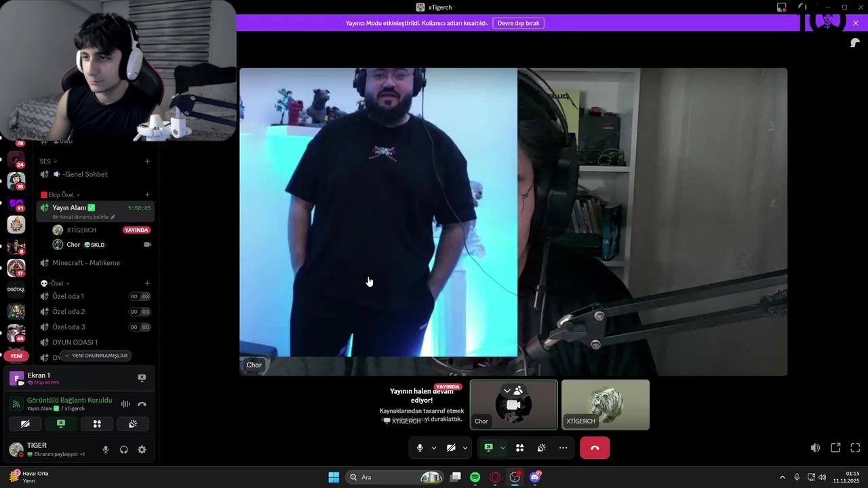The height and width of the screenshot is (488, 868).
Task: Jump to YENİ OKUNMAMIŞLAR
Action: point(96,356)
